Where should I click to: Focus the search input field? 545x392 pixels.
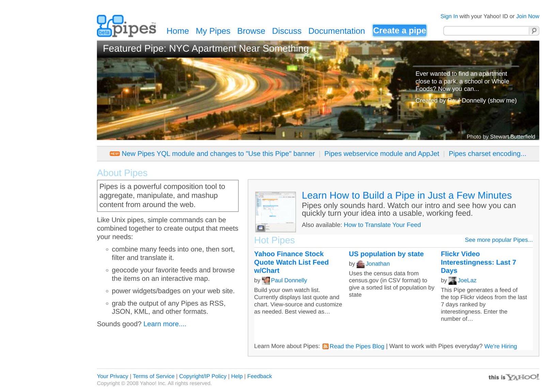click(486, 31)
